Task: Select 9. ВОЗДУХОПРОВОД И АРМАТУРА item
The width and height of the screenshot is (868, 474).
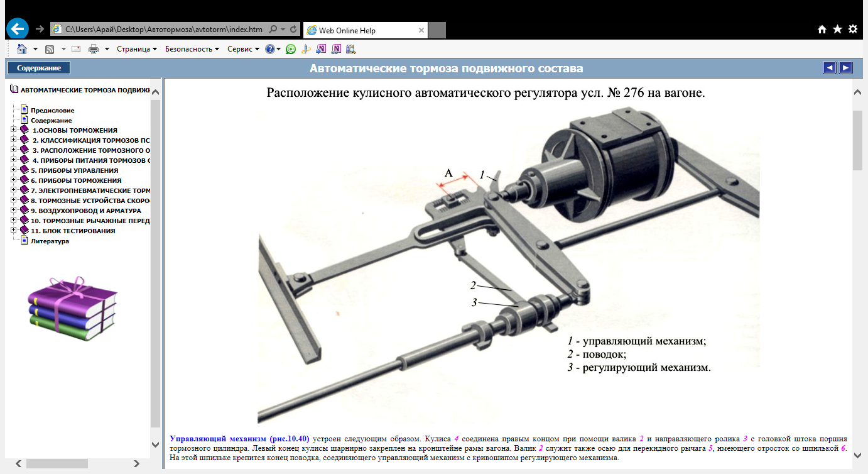Action: (x=86, y=211)
